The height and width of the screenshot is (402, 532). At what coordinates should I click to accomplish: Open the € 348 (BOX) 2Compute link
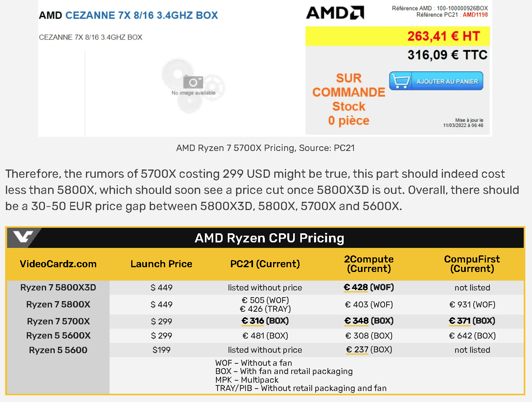tap(369, 321)
